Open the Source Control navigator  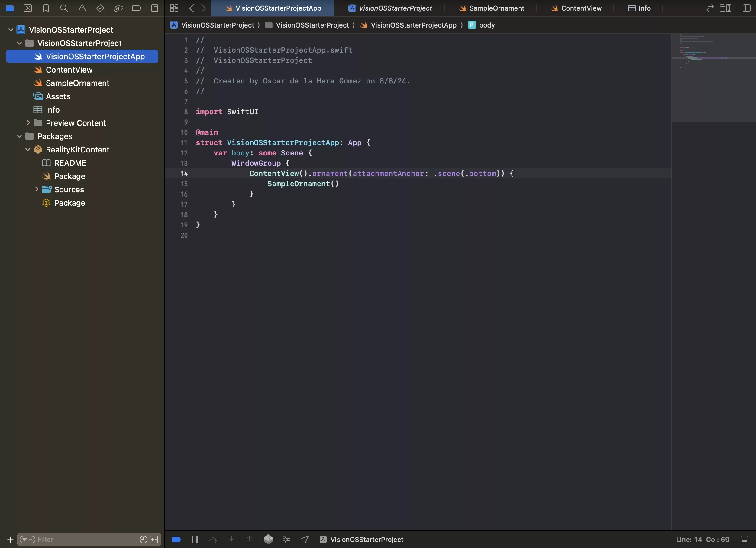[x=28, y=8]
